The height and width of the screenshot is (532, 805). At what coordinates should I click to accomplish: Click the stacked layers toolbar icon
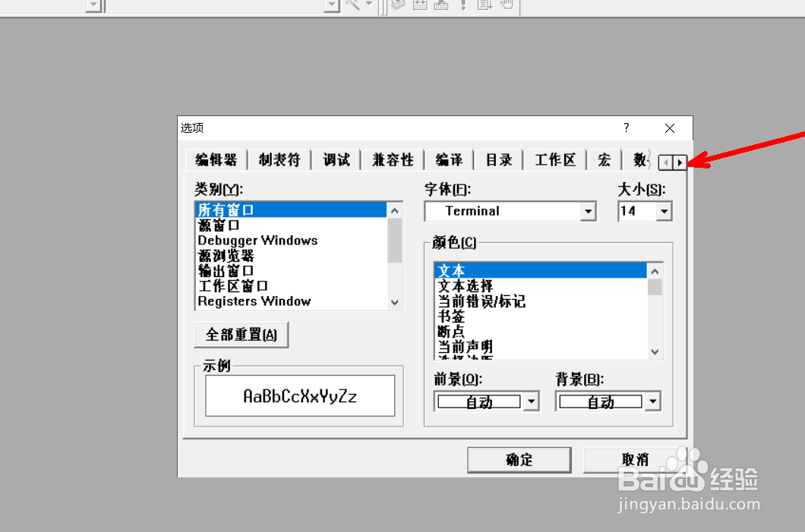[x=397, y=7]
